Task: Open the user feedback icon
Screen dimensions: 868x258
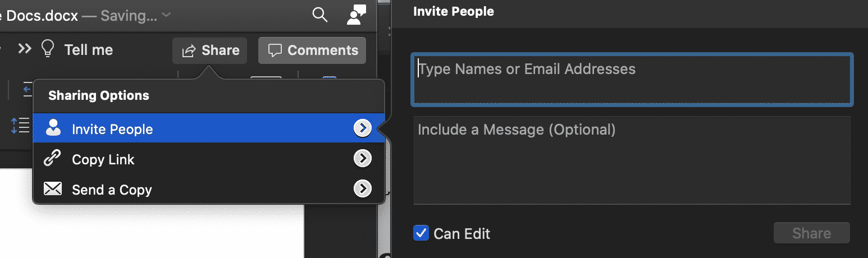Action: coord(356,15)
